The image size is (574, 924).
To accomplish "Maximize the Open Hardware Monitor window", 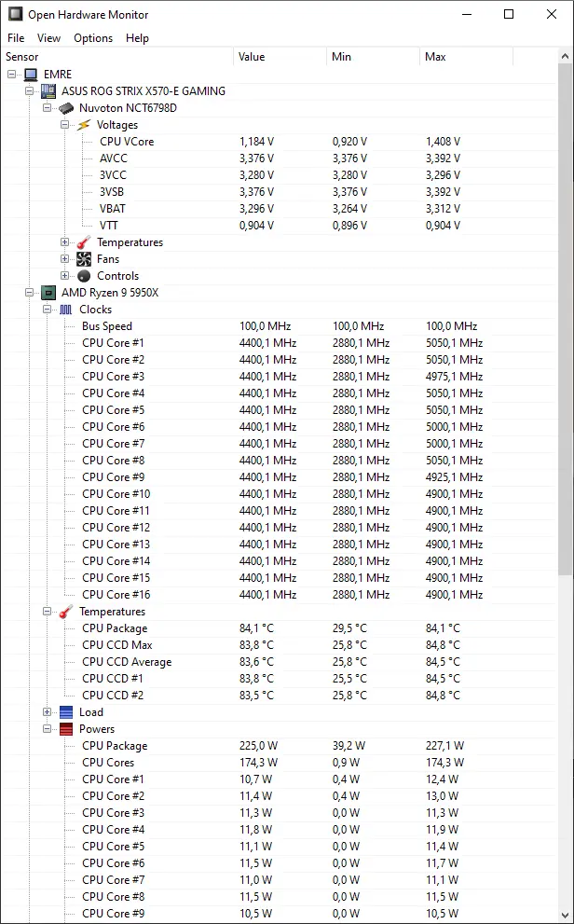I will coord(509,14).
